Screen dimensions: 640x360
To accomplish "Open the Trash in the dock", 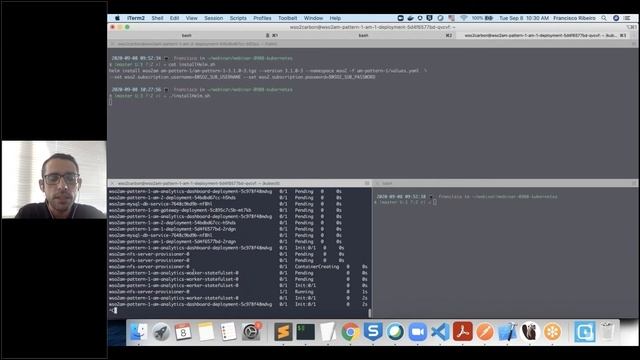I will (x=607, y=332).
